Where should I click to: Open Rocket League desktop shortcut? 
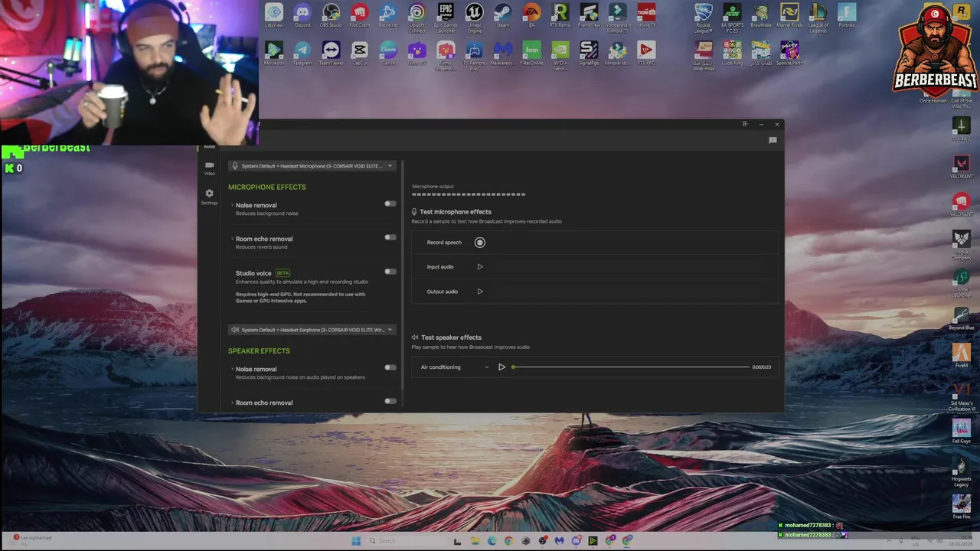point(704,18)
